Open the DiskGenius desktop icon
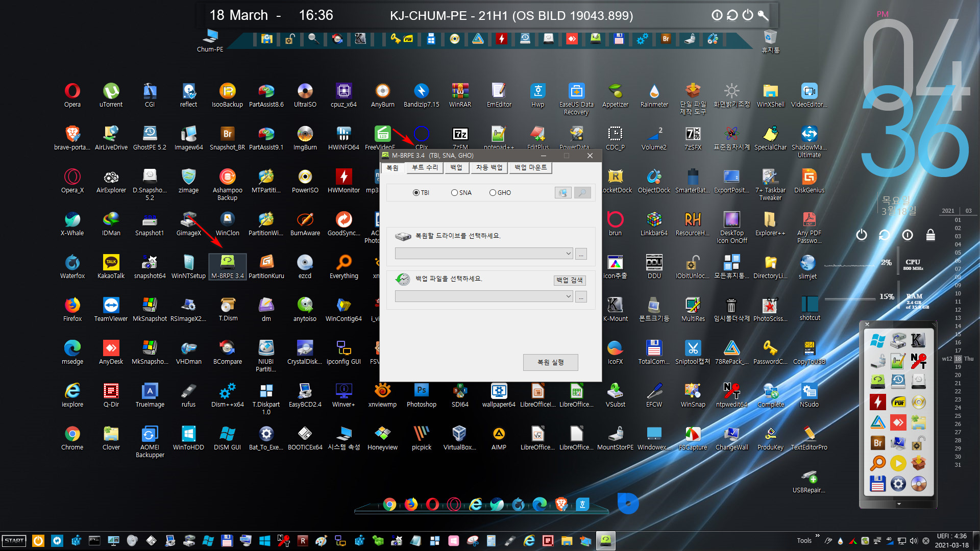 pos(810,181)
